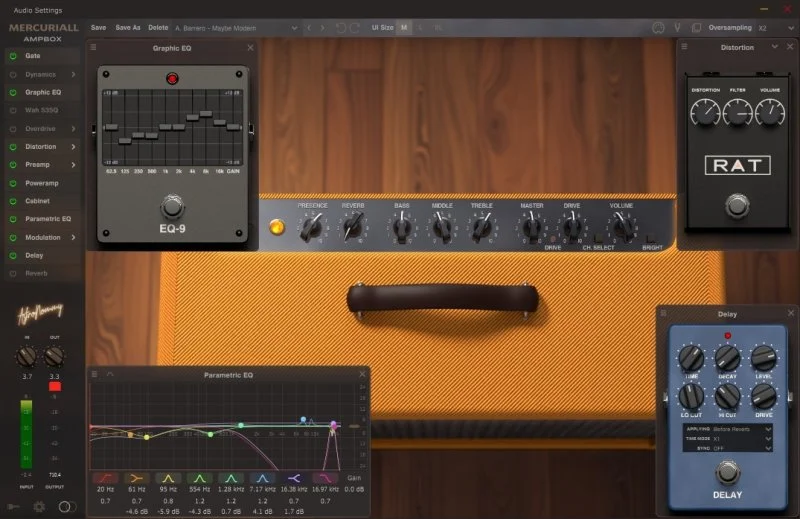Open Audio Settings

38,10
